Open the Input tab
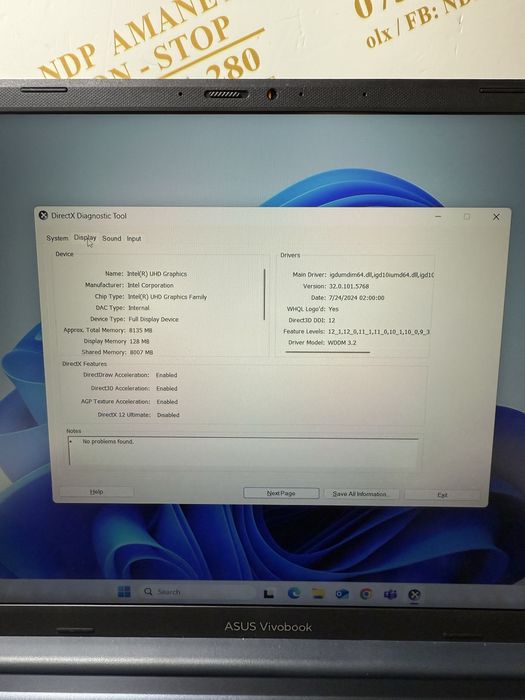The image size is (525, 700). pyautogui.click(x=134, y=239)
